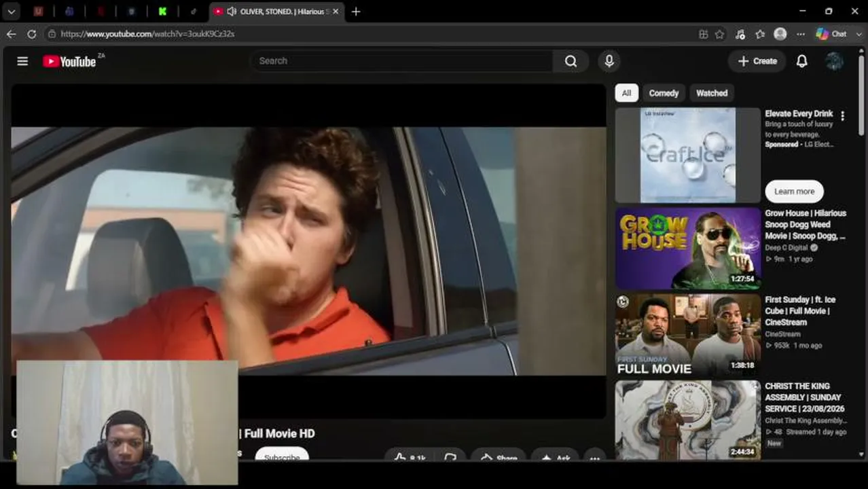Open the tab actions dropdown arrow
Image resolution: width=868 pixels, height=489 pixels.
[12, 12]
